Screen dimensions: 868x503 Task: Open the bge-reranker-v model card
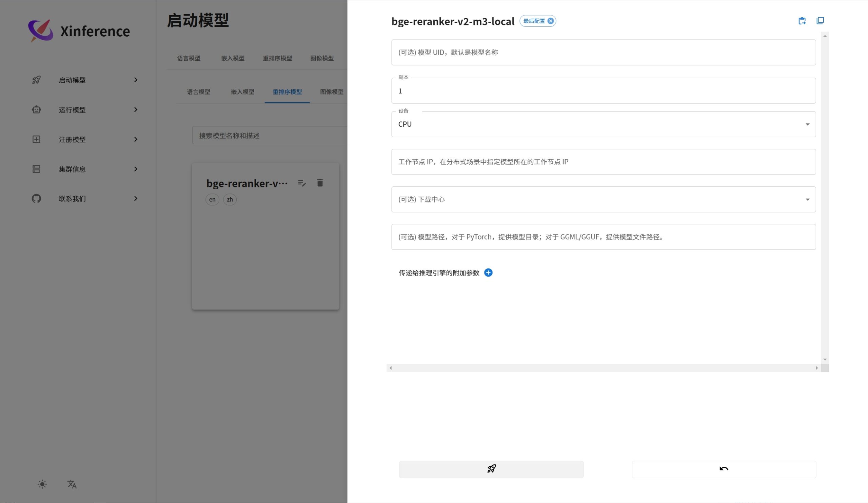[x=265, y=236]
